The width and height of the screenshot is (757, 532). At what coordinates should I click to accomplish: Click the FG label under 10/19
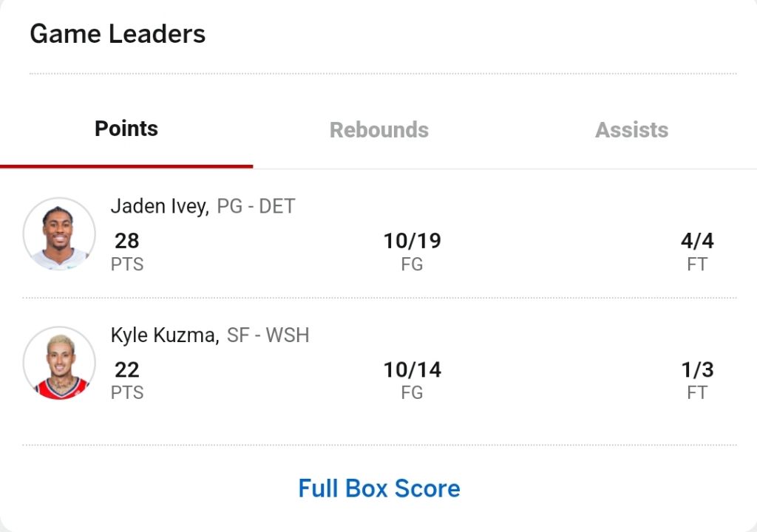pyautogui.click(x=412, y=265)
